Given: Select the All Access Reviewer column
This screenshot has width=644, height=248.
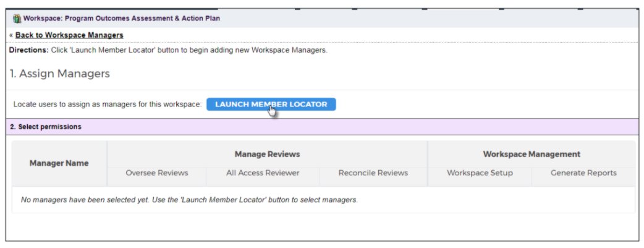Looking at the screenshot, I should (263, 173).
